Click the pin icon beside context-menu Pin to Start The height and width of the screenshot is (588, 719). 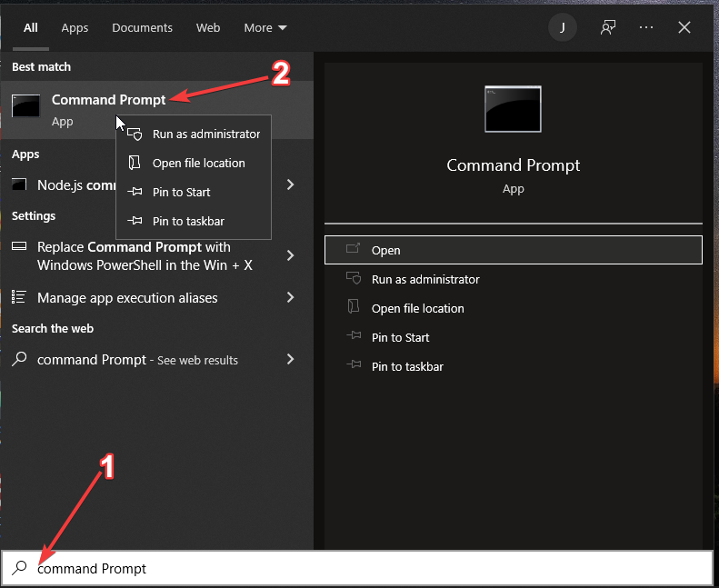pyautogui.click(x=135, y=192)
